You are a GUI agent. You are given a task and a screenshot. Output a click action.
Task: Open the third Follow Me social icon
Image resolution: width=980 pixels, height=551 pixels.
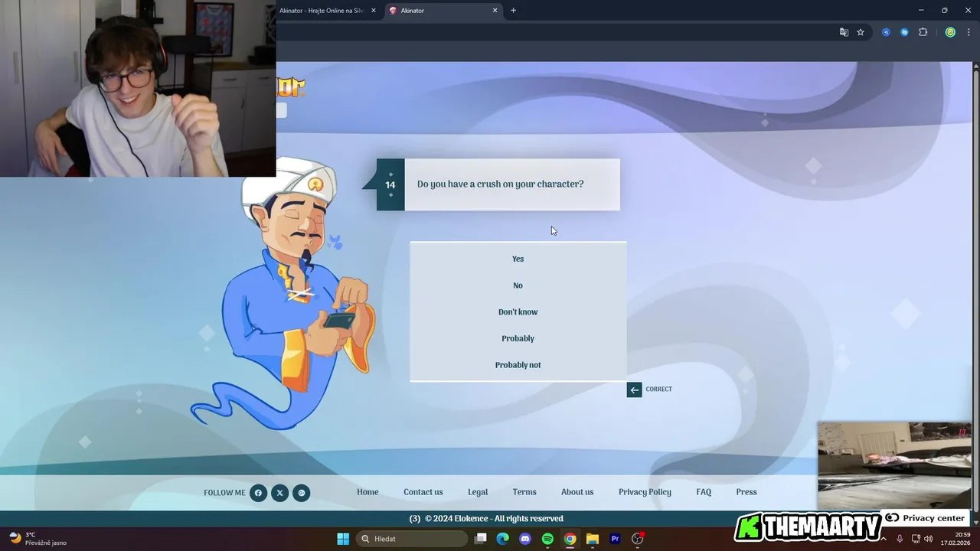(302, 493)
